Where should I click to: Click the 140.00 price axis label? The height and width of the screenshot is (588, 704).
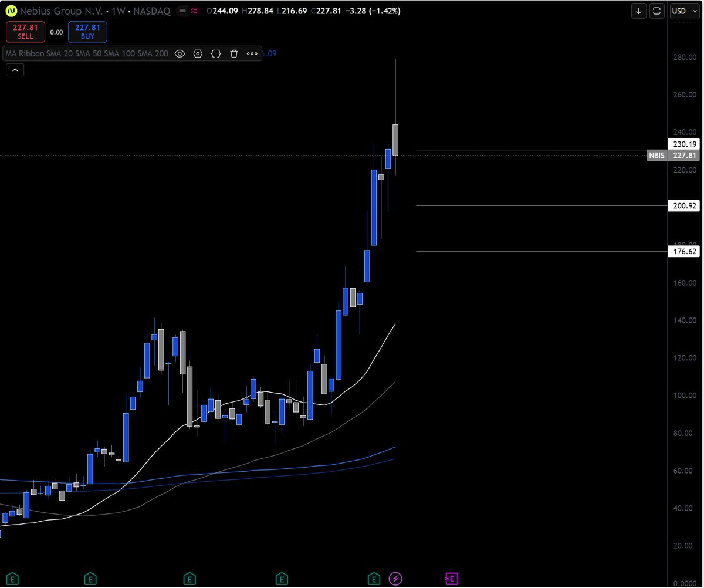(684, 320)
